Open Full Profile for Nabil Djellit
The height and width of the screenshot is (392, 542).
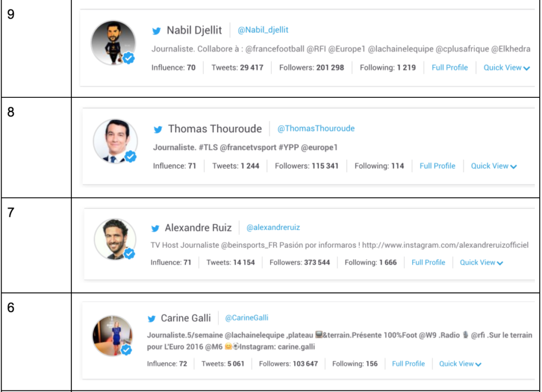pos(449,68)
